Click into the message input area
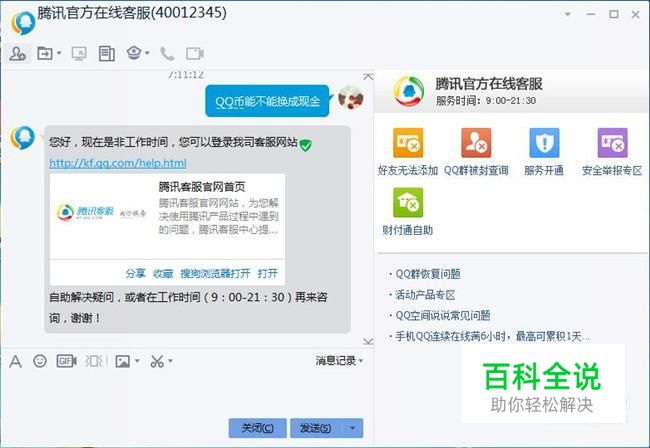Image resolution: width=650 pixels, height=448 pixels. click(x=187, y=394)
